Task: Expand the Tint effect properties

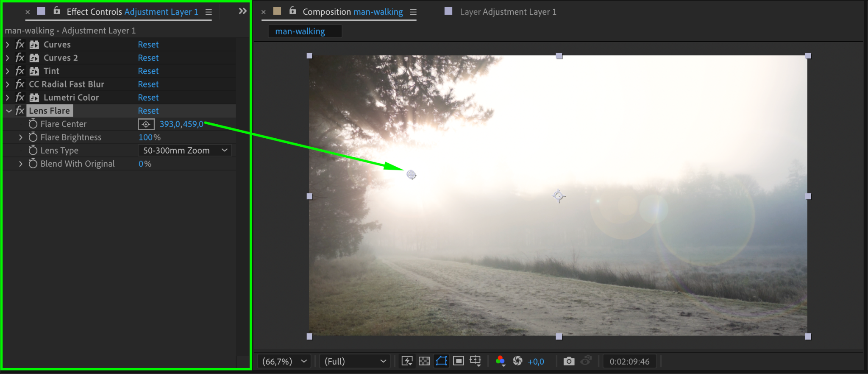Action: click(x=8, y=71)
